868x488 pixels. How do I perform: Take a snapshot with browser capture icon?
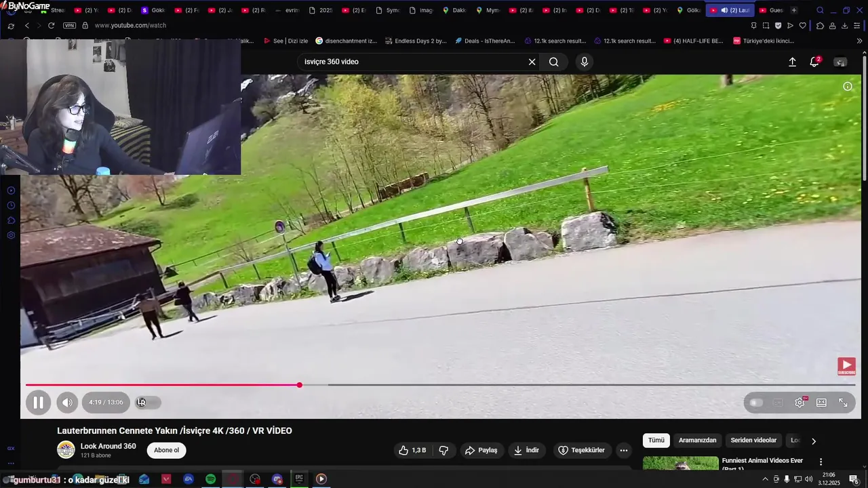(x=766, y=25)
